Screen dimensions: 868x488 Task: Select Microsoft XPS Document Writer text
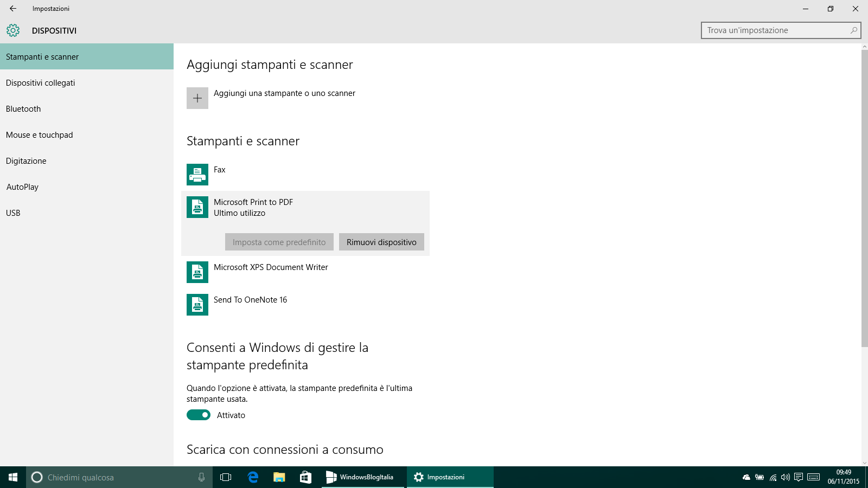271,267
